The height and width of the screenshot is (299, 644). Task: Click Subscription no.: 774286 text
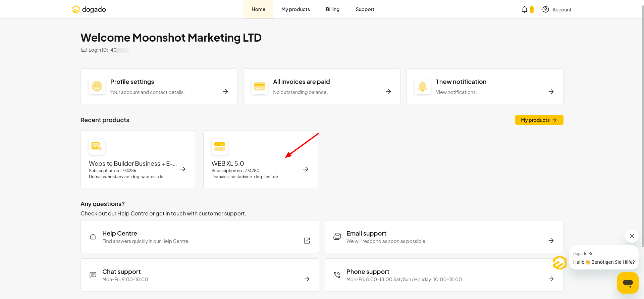[x=112, y=171]
